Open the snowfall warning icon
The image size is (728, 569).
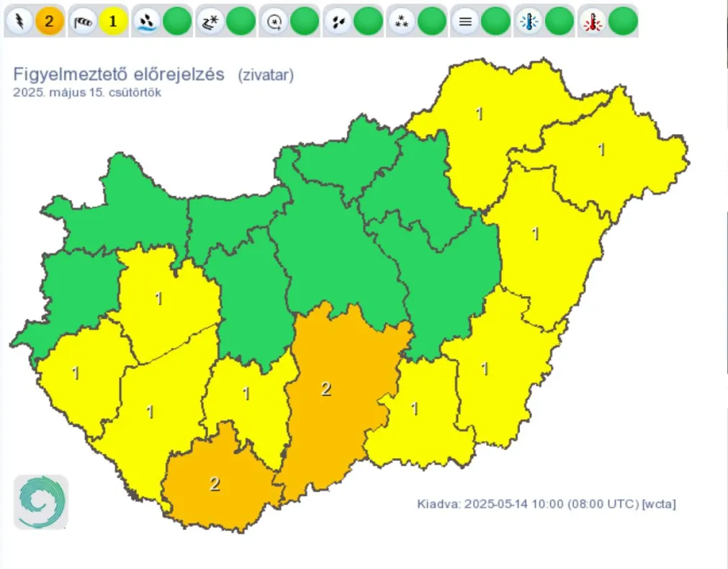pyautogui.click(x=401, y=22)
